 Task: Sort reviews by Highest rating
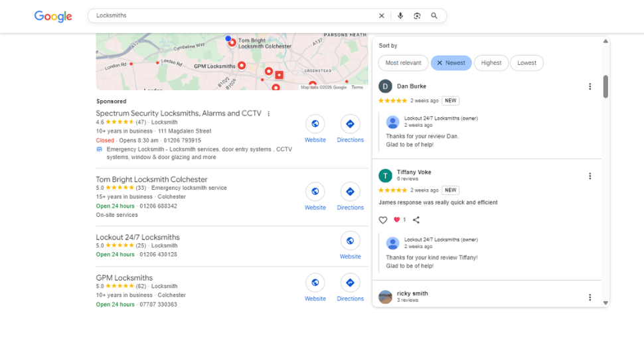[x=491, y=63]
